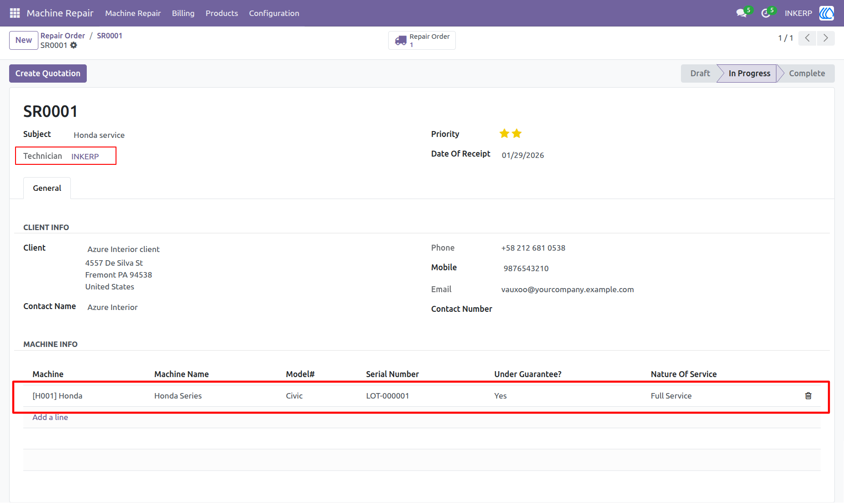Open the Configuration menu
Screen dimensions: 844x504
(274, 13)
